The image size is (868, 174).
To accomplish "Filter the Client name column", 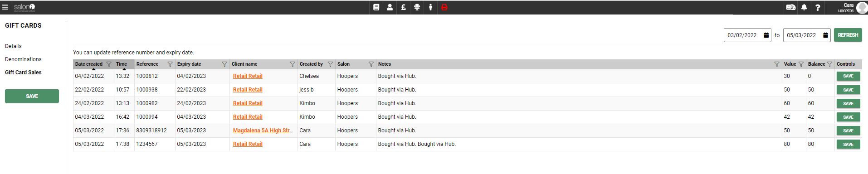I will click(293, 64).
